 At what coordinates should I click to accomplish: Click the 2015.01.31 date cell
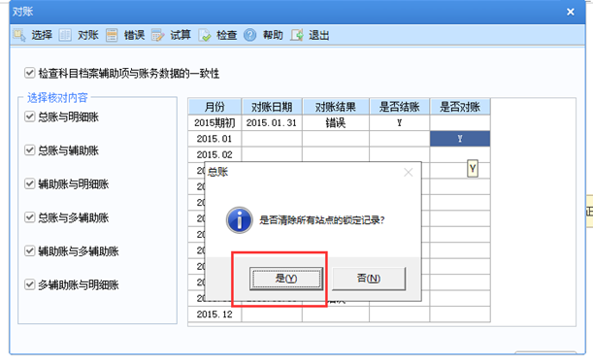pyautogui.click(x=272, y=123)
